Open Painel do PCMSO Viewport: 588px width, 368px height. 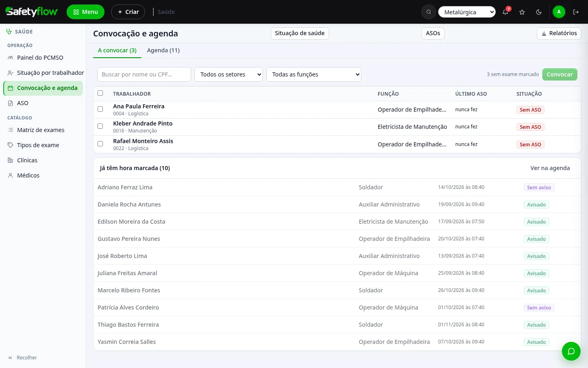click(x=43, y=58)
